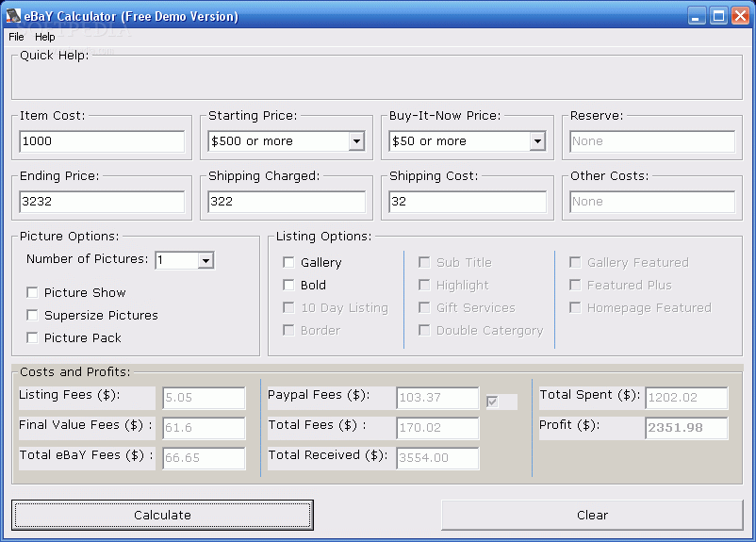Maximize the eBaY Calculator window
The width and height of the screenshot is (756, 542).
pos(718,16)
